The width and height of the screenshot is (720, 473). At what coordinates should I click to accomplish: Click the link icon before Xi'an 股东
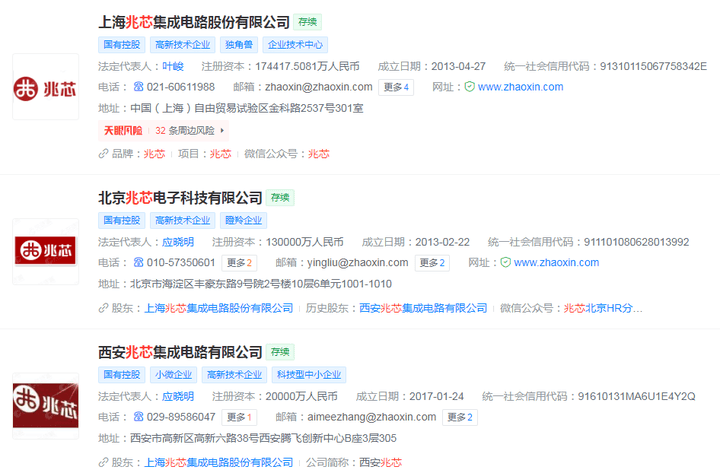point(103,462)
